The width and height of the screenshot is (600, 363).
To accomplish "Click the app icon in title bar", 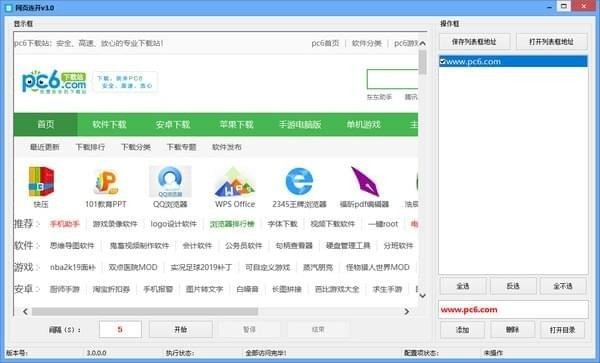I will click(8, 8).
